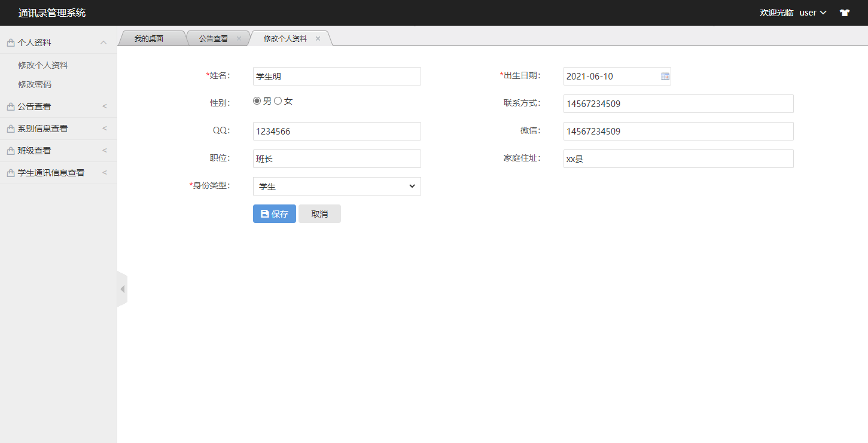Screen dimensions: 868x443
Task: Click the 班级查看 sidebar icon
Action: click(x=10, y=150)
